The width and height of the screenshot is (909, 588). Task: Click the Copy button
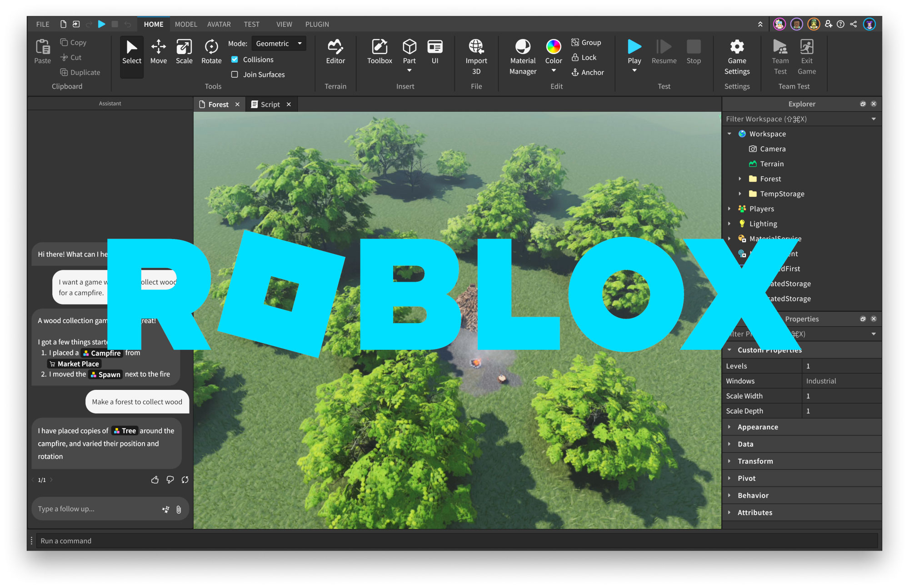pos(73,42)
